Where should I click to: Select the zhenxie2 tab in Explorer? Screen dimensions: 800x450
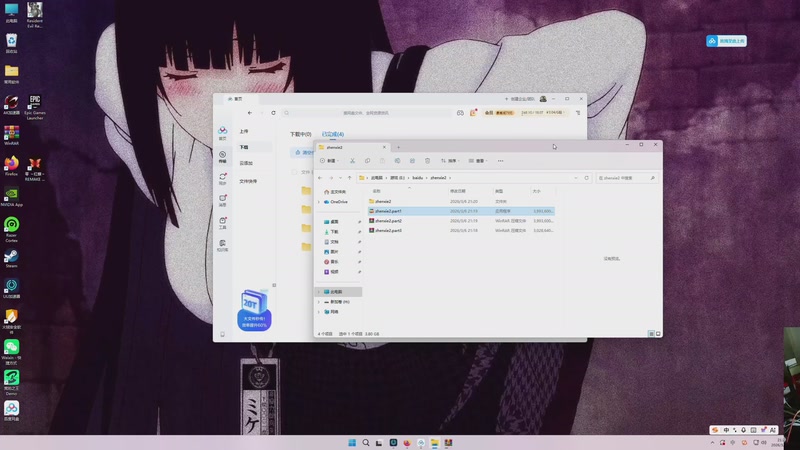(x=352, y=147)
